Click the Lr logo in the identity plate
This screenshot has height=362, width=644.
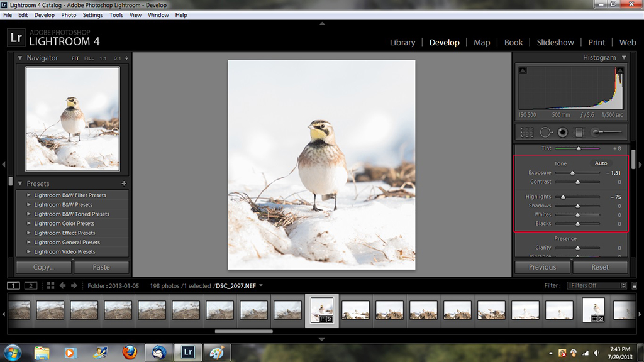[16, 38]
